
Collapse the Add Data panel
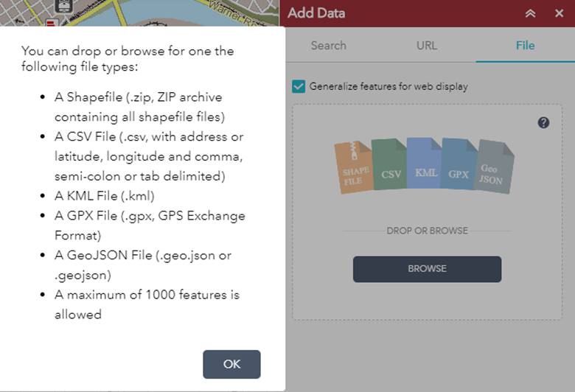pos(530,13)
